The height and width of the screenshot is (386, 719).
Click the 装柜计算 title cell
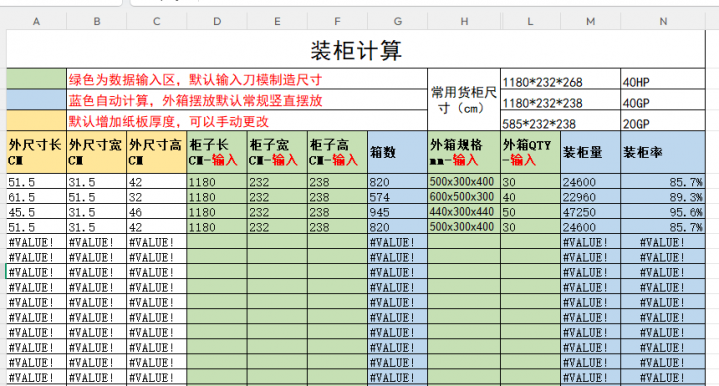point(356,50)
